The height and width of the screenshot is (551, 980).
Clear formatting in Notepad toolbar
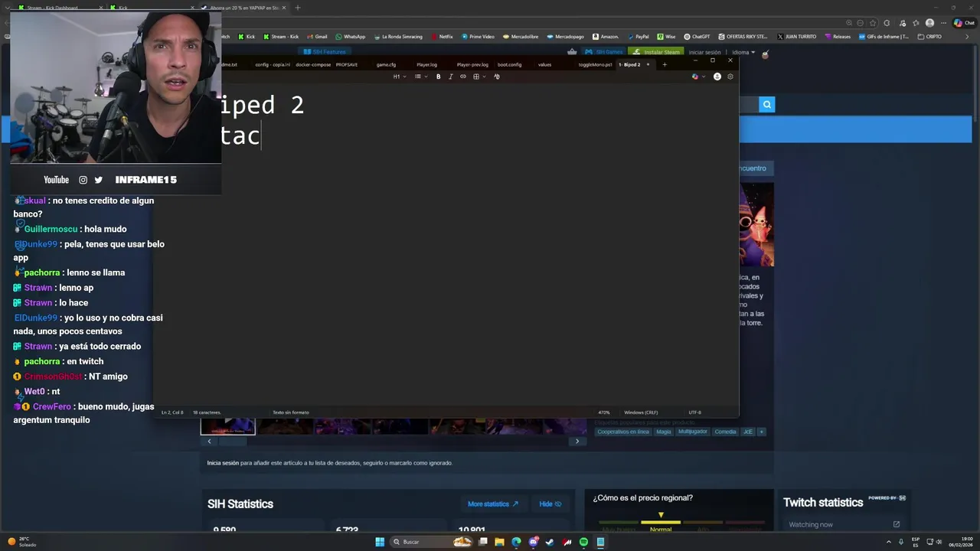pos(497,77)
